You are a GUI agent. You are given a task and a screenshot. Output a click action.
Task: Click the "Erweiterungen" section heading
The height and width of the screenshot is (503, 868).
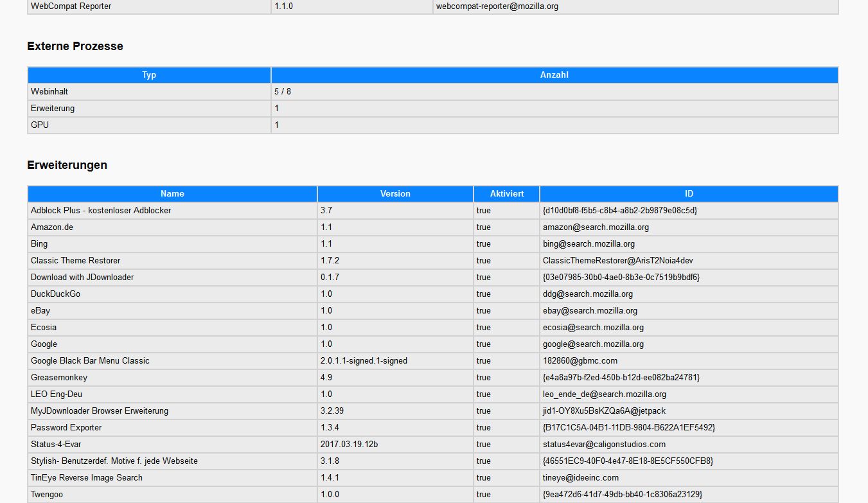[67, 165]
